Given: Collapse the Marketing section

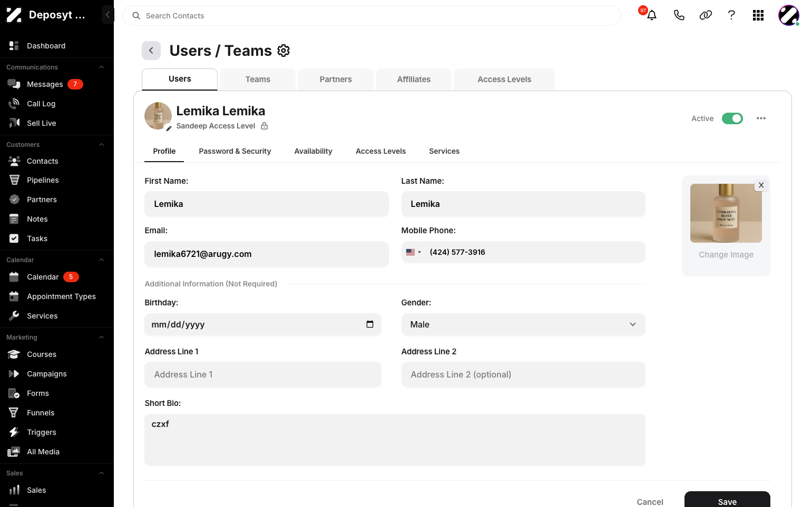Looking at the screenshot, I should tap(102, 337).
